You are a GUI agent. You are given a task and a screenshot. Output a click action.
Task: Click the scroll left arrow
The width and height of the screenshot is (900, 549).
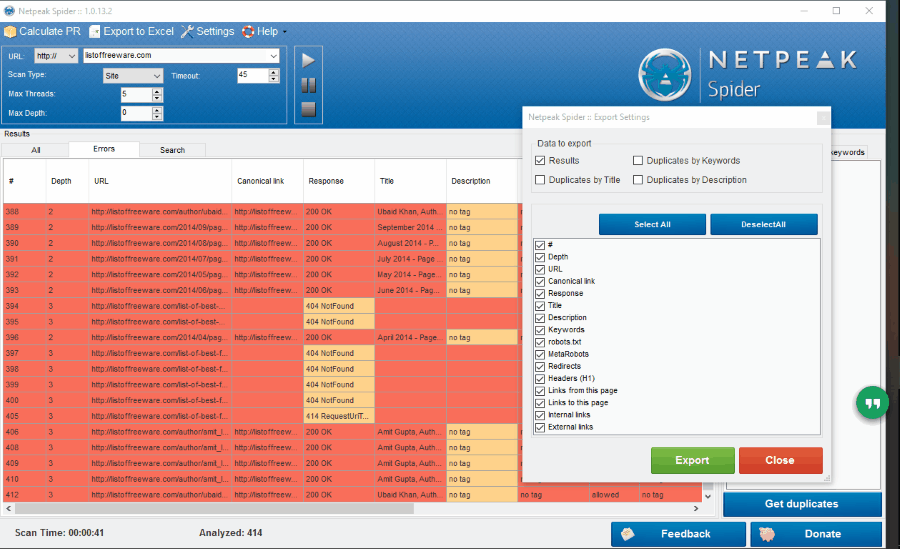click(9, 509)
